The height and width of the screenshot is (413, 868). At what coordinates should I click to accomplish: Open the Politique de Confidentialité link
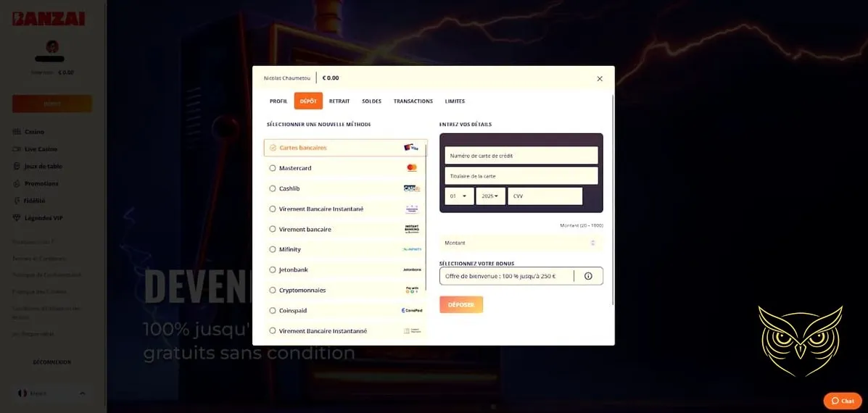point(47,275)
